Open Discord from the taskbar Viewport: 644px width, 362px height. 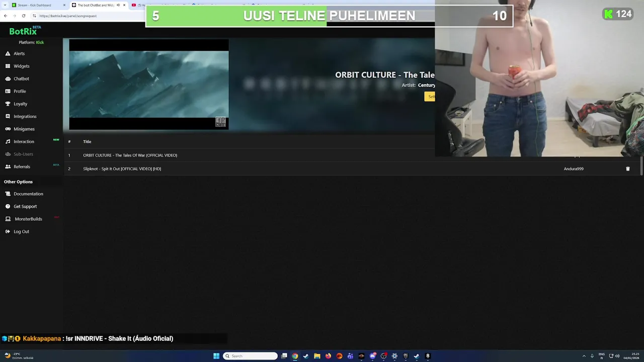[x=372, y=356]
